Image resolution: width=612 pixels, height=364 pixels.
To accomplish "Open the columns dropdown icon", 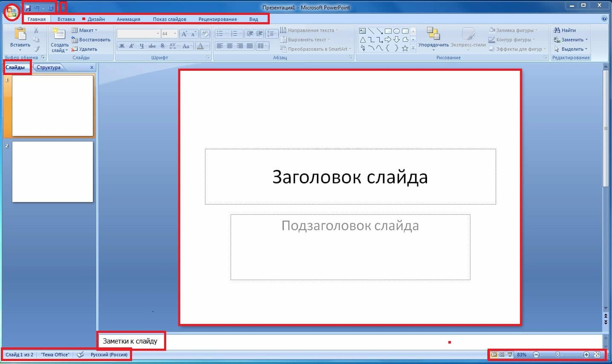I will pyautogui.click(x=262, y=46).
